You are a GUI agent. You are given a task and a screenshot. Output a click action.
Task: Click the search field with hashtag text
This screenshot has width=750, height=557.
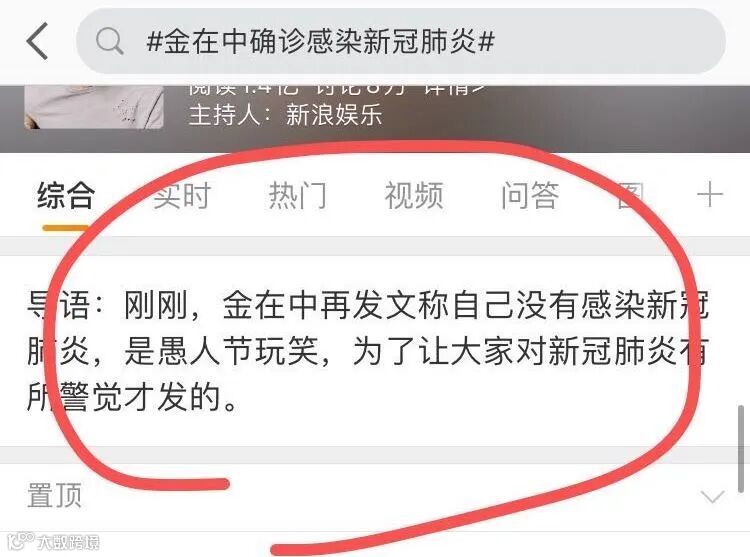[401, 41]
